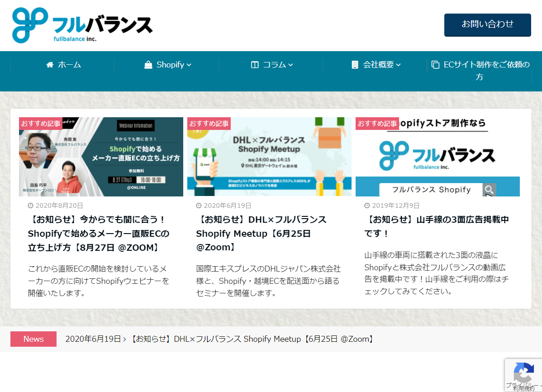Open the ホーム menu item

[x=69, y=65]
